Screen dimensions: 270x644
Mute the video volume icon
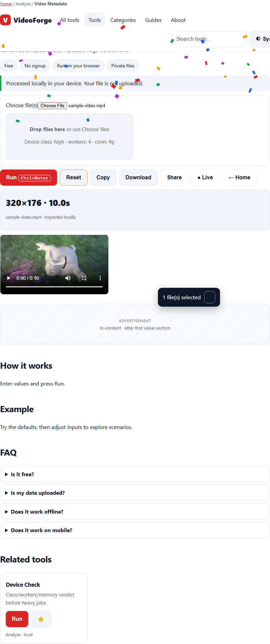pyautogui.click(x=68, y=278)
